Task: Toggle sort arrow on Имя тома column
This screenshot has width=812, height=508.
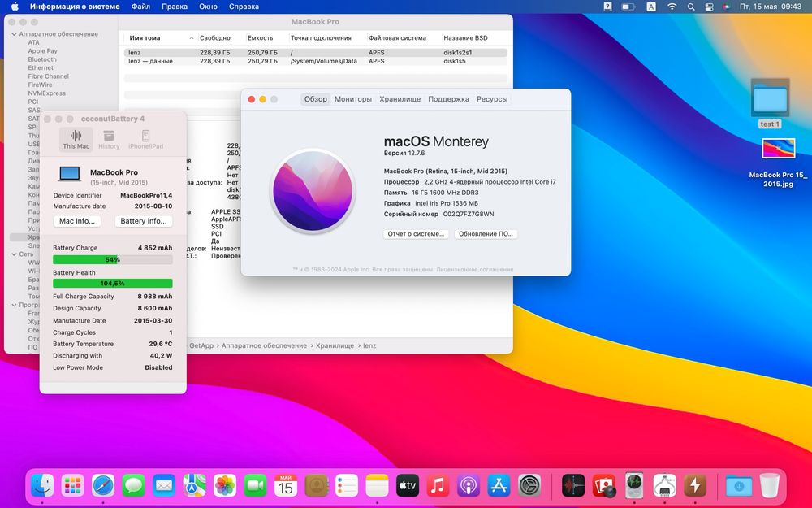Action: (192, 38)
